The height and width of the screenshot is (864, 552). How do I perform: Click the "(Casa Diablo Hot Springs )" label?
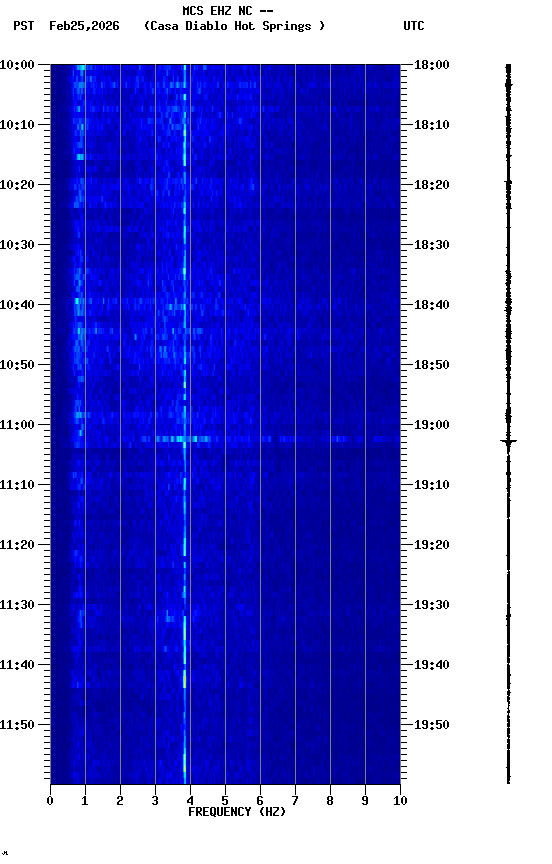click(234, 26)
